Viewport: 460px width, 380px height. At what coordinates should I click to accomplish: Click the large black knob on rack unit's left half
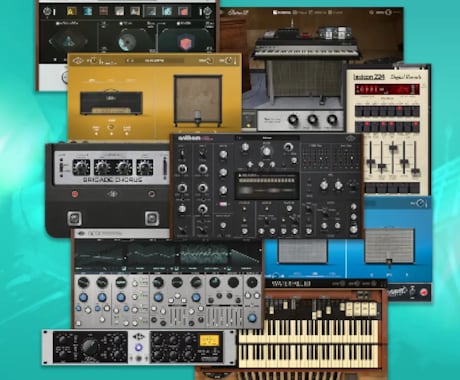tap(90, 347)
